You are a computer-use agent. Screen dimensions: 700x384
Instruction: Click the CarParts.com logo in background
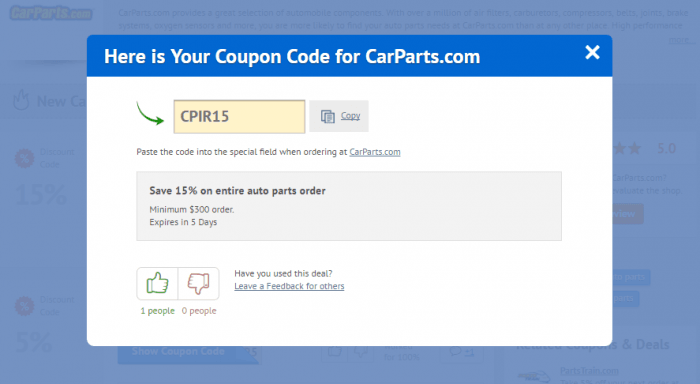(51, 13)
